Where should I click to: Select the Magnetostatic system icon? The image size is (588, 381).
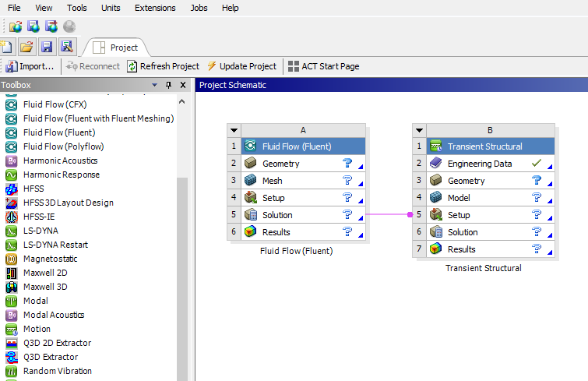point(11,259)
